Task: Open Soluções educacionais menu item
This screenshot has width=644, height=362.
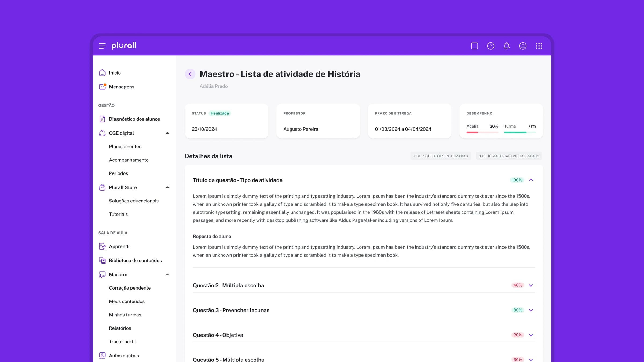Action: pos(134,201)
